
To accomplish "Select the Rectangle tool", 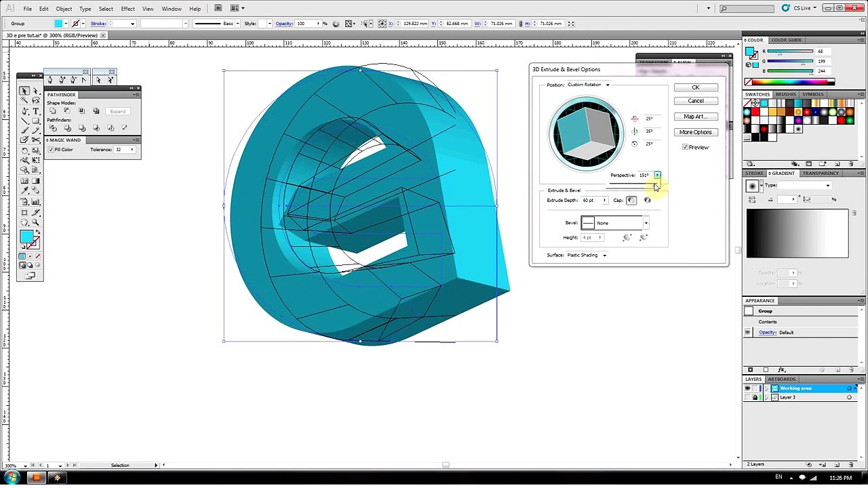I will pyautogui.click(x=35, y=121).
